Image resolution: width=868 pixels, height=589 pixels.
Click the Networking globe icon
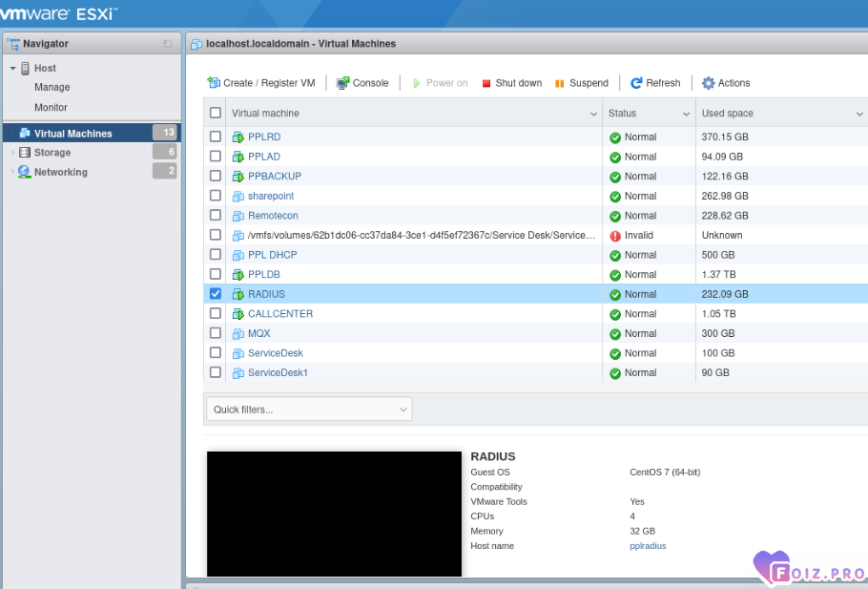[24, 172]
